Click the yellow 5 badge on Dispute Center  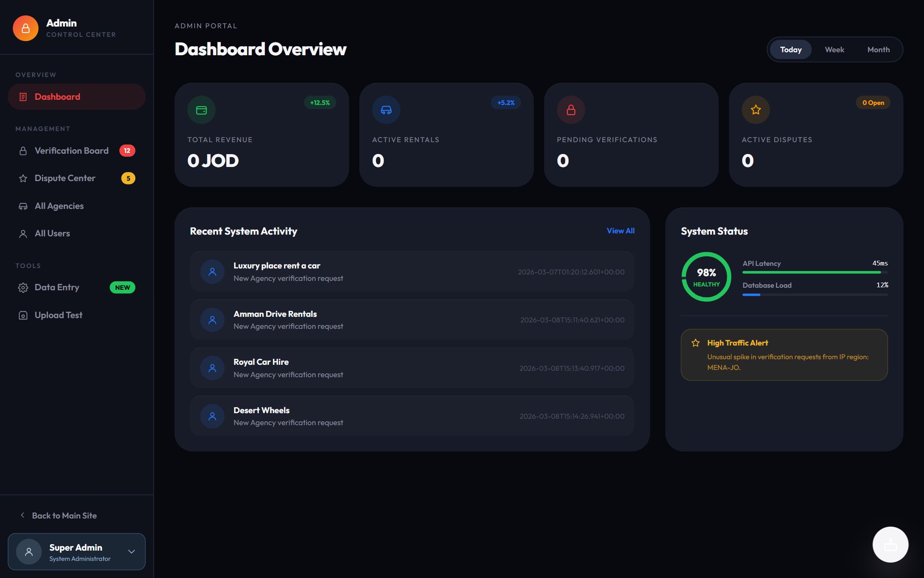point(128,179)
